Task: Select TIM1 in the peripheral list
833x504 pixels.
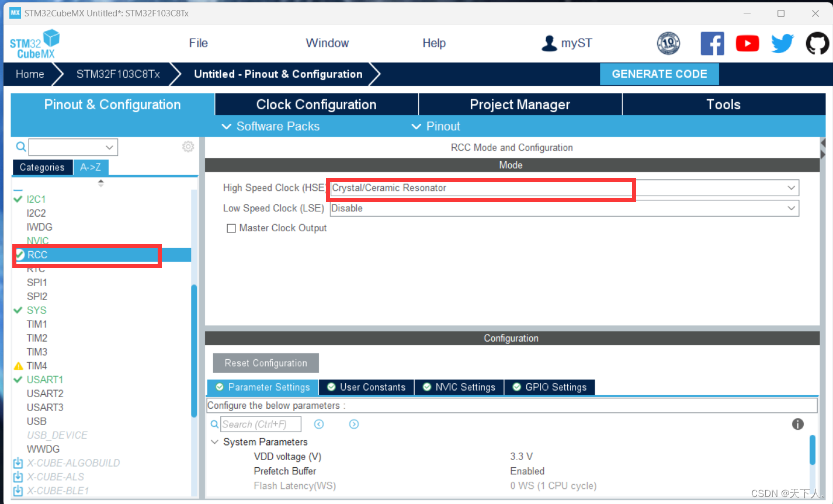Action: (37, 324)
